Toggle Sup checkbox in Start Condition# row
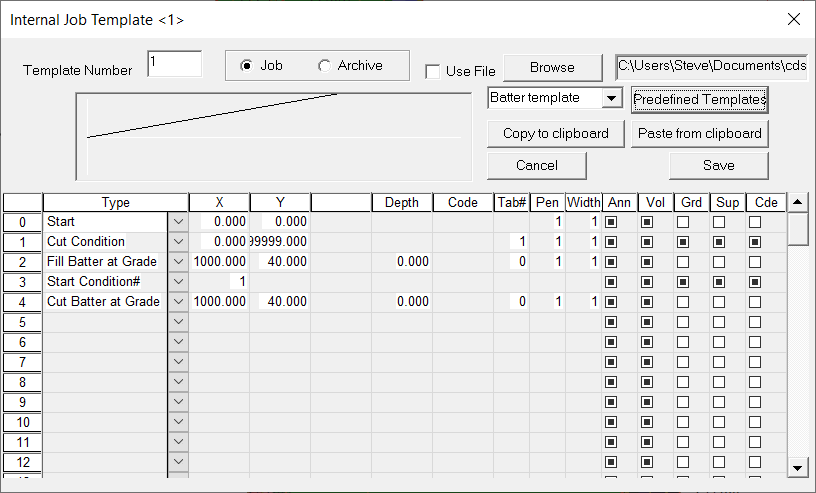The width and height of the screenshot is (816, 493). click(x=719, y=281)
